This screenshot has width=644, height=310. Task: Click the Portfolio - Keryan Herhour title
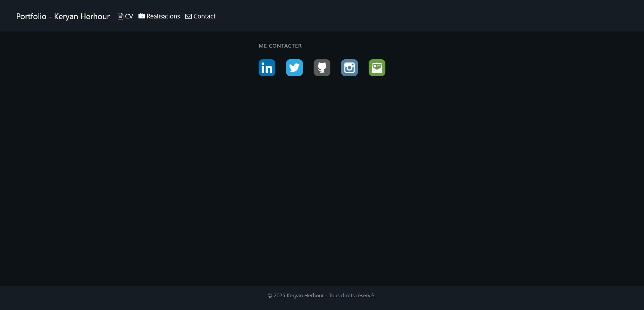click(62, 16)
